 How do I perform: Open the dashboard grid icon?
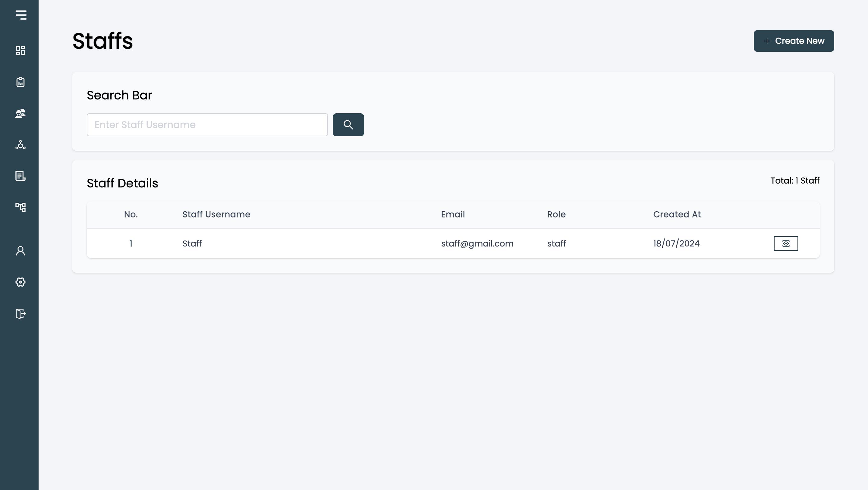pos(20,51)
